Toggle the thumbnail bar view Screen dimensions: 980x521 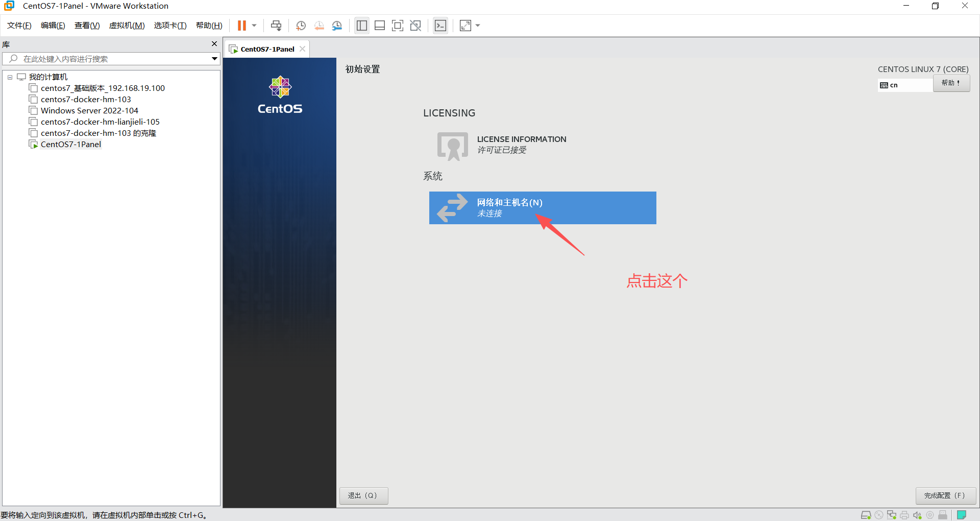(x=380, y=26)
